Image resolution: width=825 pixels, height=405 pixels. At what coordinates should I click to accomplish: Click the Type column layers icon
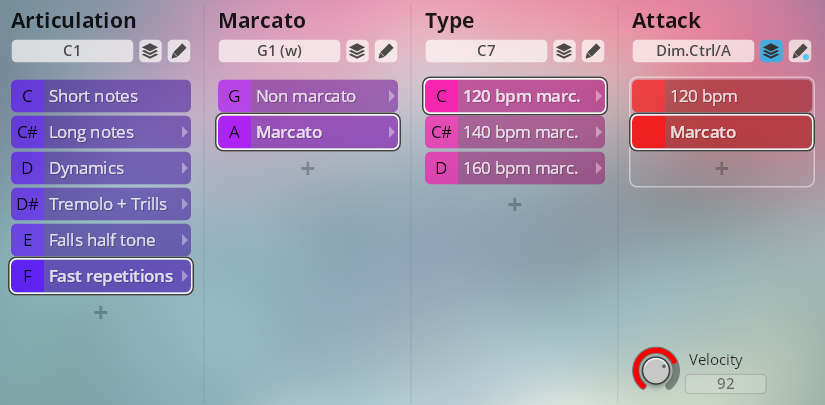coord(563,51)
